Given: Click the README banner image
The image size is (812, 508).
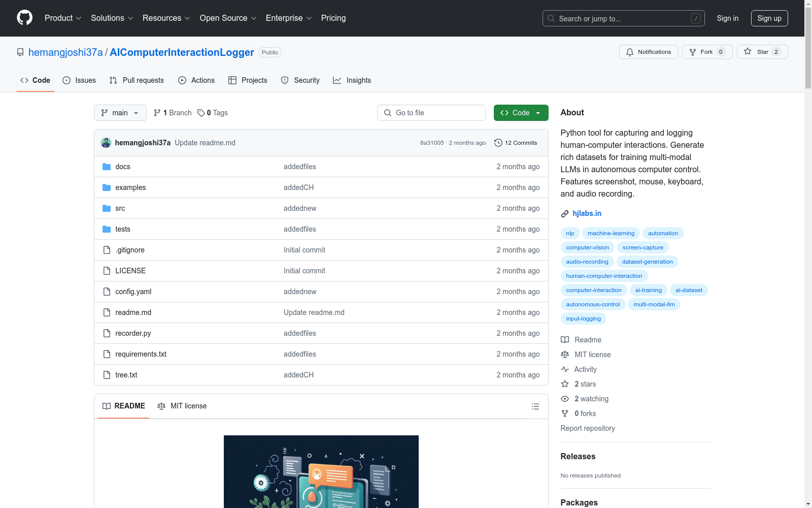Looking at the screenshot, I should [321, 471].
